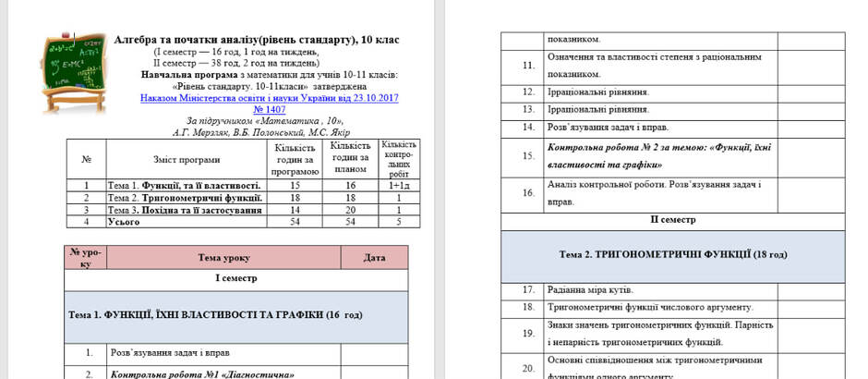The height and width of the screenshot is (379, 868).
Task: Open the № 1407 hyperlink
Action: pos(269,109)
